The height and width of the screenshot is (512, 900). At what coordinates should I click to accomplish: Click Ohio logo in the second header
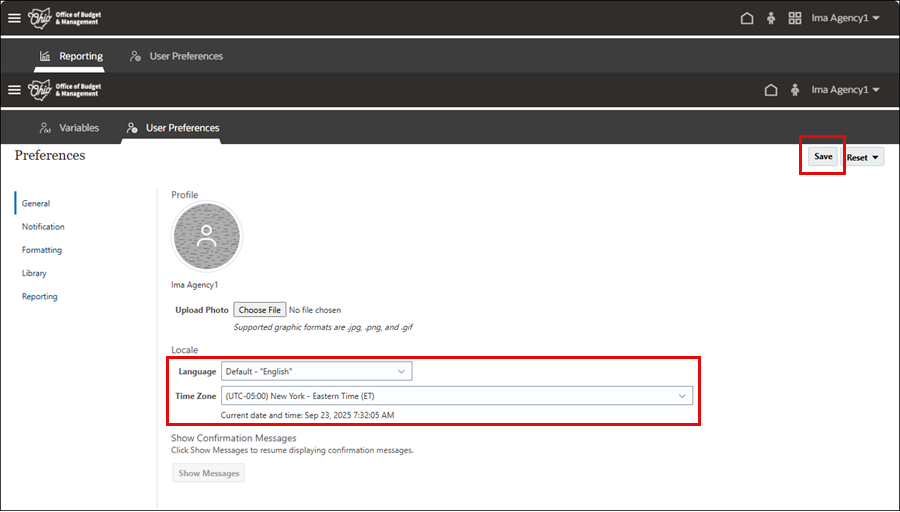coord(64,90)
